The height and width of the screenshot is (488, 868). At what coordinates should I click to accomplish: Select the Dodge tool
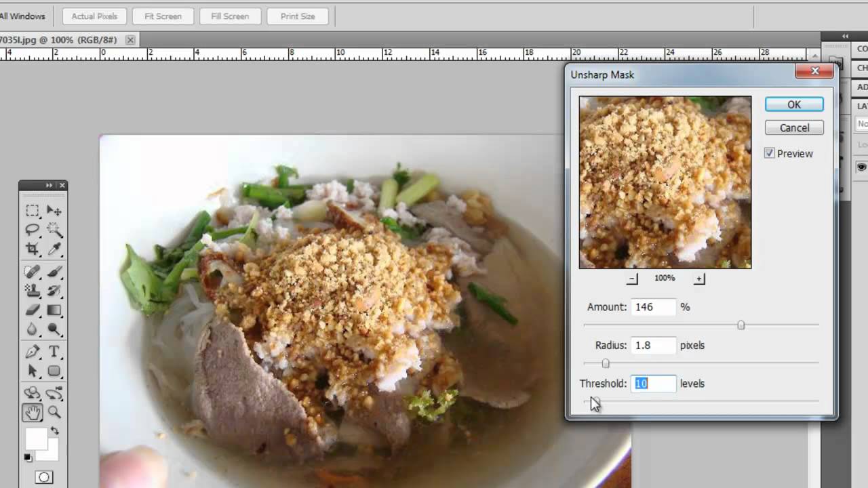pyautogui.click(x=54, y=329)
